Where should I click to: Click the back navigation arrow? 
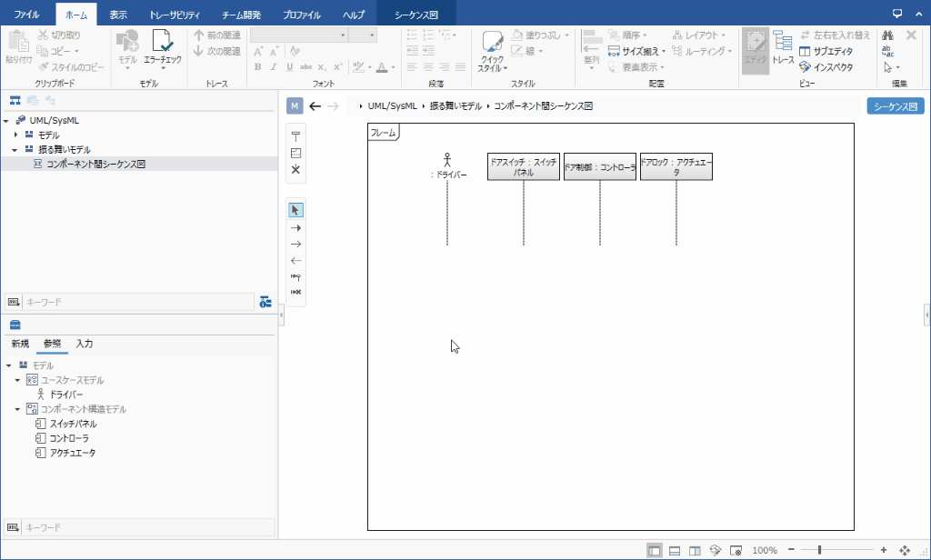coord(315,105)
